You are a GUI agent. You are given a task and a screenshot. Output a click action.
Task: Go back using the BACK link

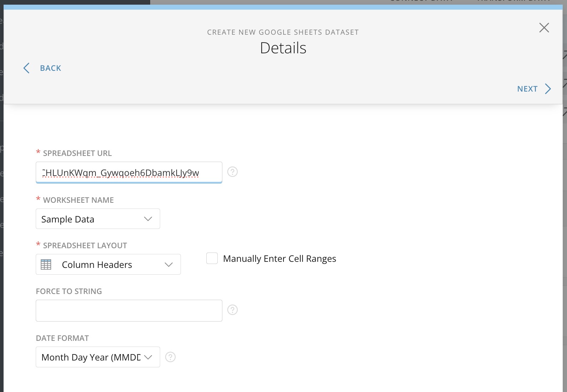(x=50, y=68)
